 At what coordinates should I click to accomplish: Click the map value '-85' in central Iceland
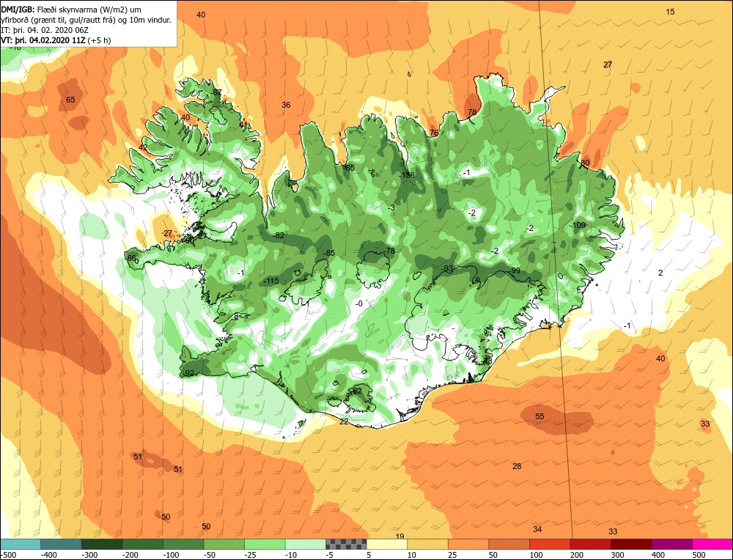tap(329, 253)
